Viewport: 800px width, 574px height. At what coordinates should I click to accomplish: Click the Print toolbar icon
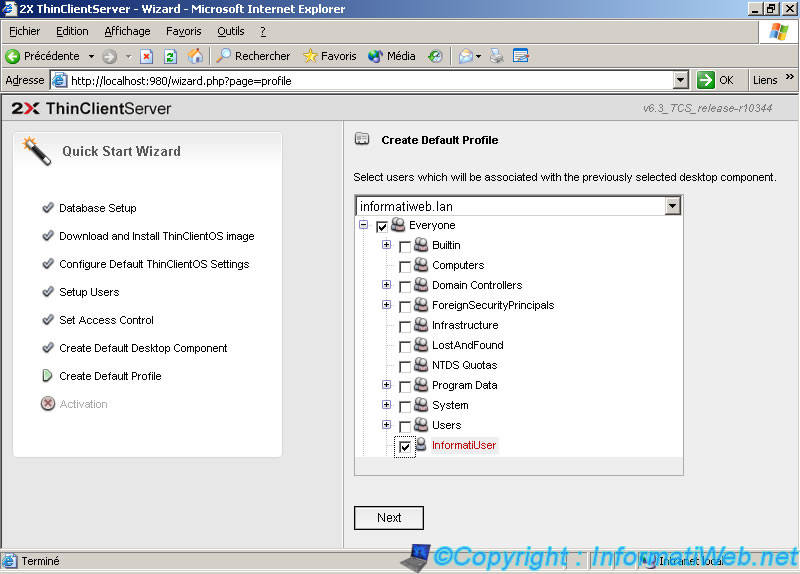tap(496, 56)
